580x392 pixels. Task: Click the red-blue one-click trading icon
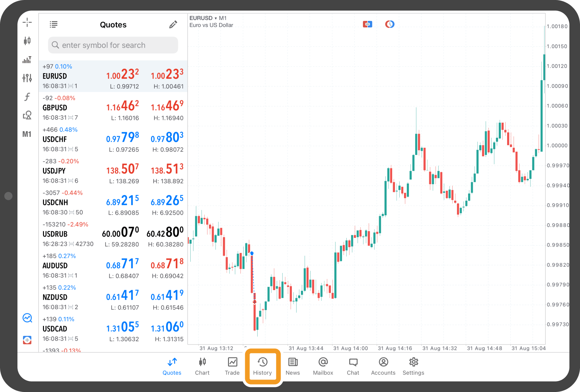(x=368, y=24)
